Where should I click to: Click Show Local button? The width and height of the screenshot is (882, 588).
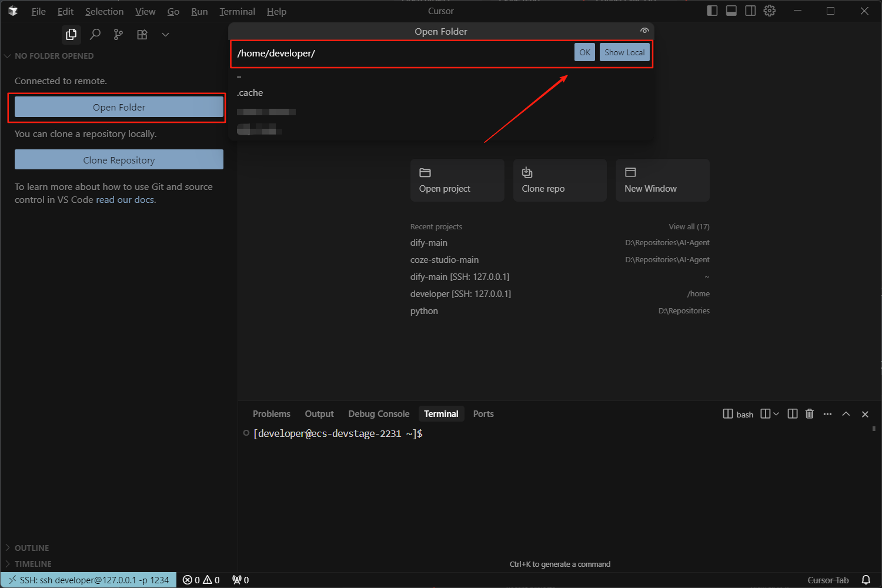(x=624, y=52)
